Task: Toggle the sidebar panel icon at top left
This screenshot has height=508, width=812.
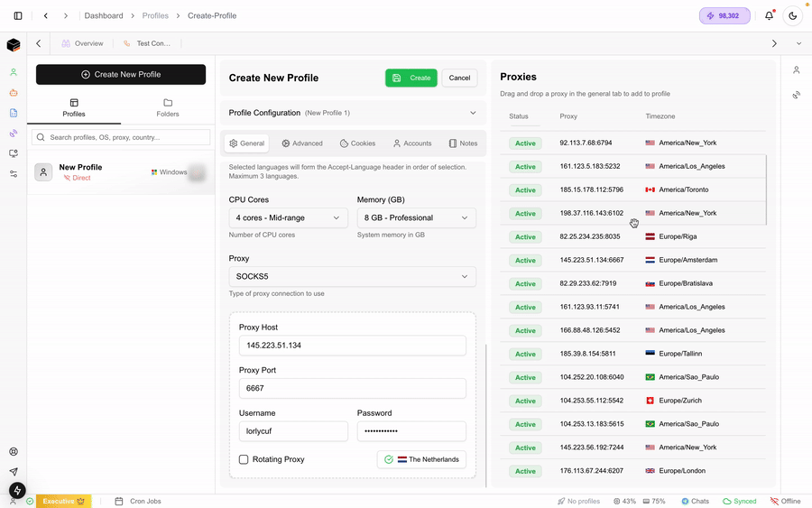Action: click(18, 15)
